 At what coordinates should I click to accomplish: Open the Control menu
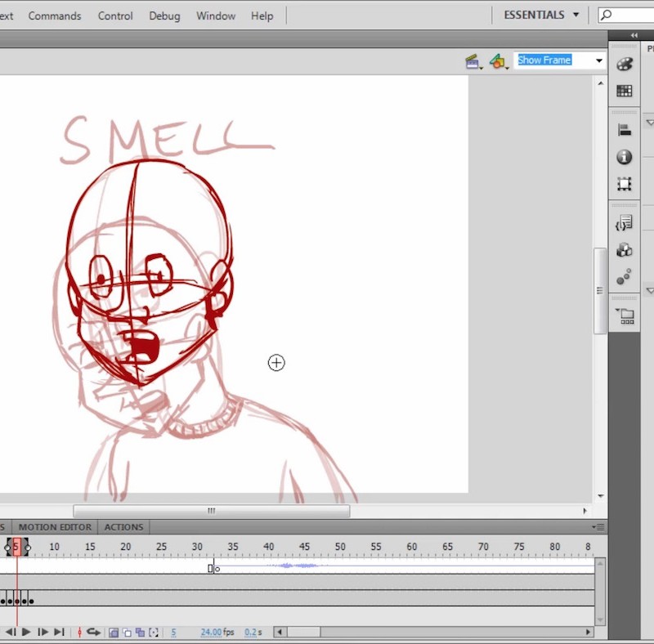pyautogui.click(x=115, y=16)
